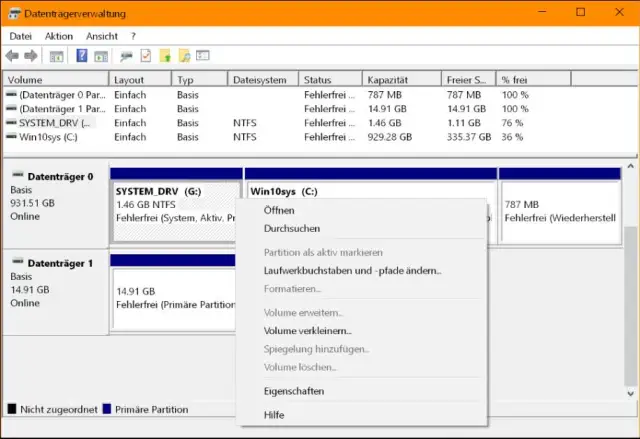Select Volume verkleinern... in context menu
This screenshot has width=640, height=439.
307,330
